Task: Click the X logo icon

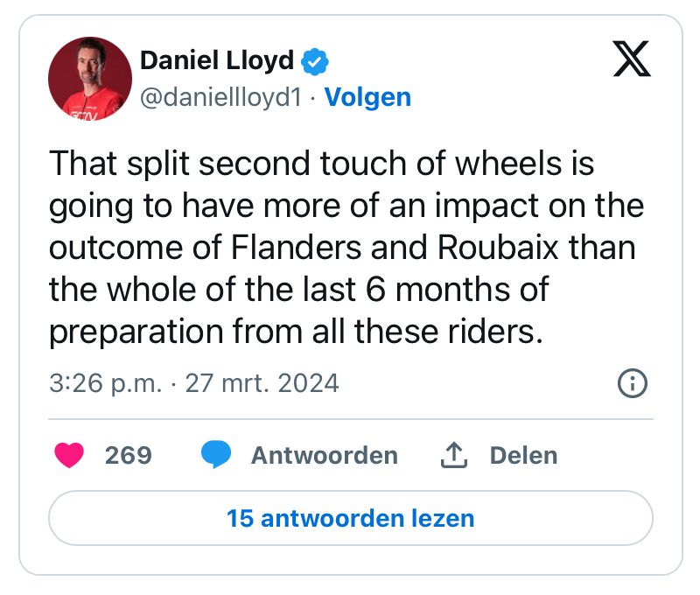Action: point(630,59)
